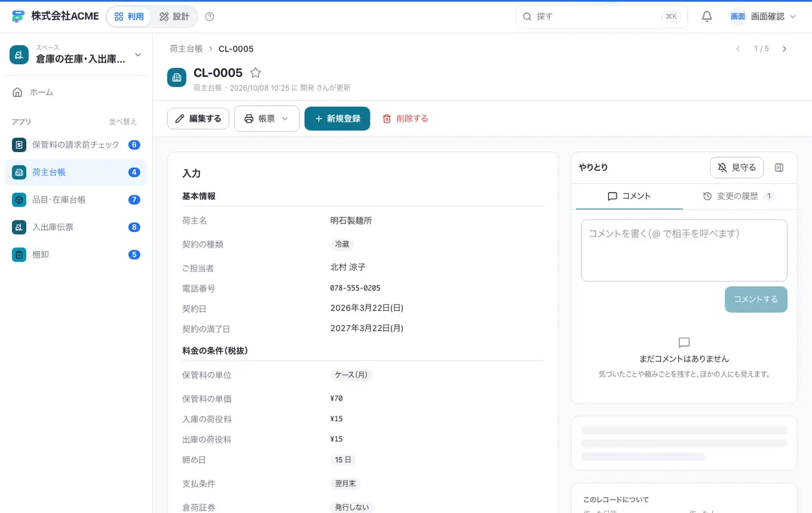Viewport: 812px width, 513px height.
Task: Go to previous record arrow
Action: coord(738,49)
